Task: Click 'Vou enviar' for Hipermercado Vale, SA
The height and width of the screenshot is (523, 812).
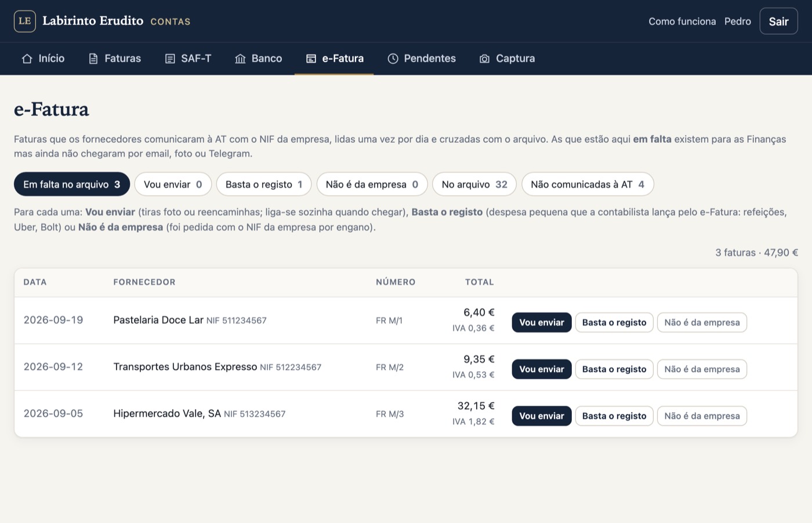Action: [542, 416]
